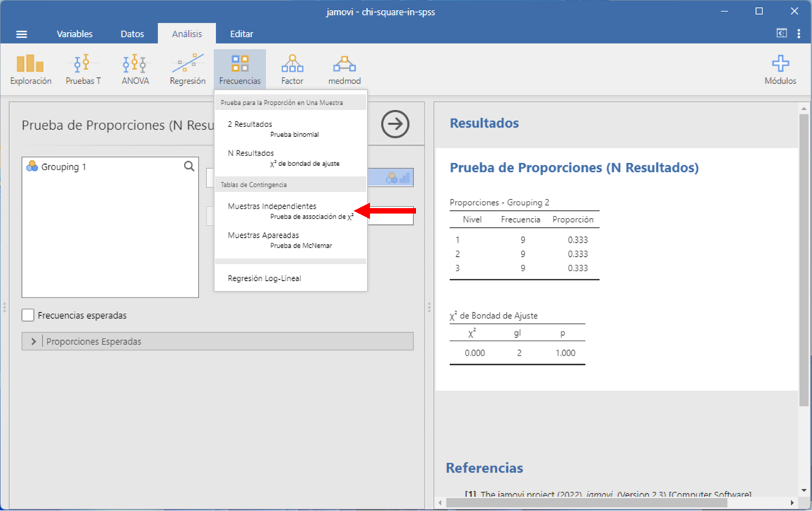Enable the Frecuencias esperadas checkbox

[x=28, y=315]
